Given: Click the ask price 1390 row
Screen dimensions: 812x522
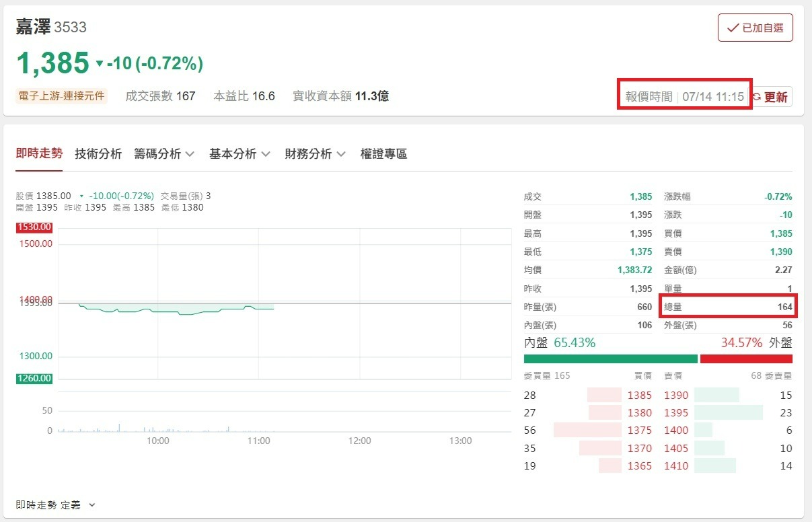Looking at the screenshot, I should pos(728,395).
